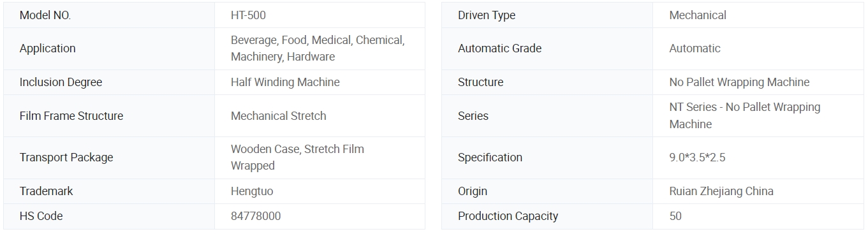The image size is (868, 234).
Task: Select the Production Capacity label
Action: 508,216
